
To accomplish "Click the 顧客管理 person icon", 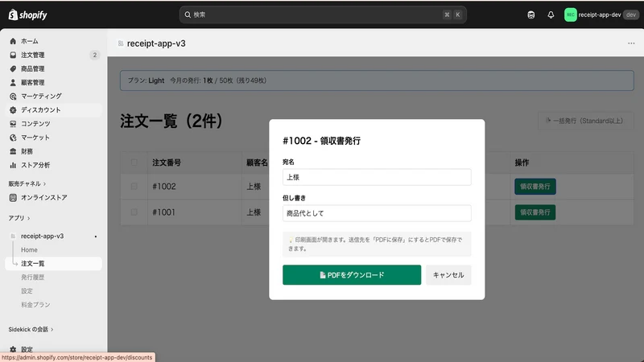I will click(13, 83).
